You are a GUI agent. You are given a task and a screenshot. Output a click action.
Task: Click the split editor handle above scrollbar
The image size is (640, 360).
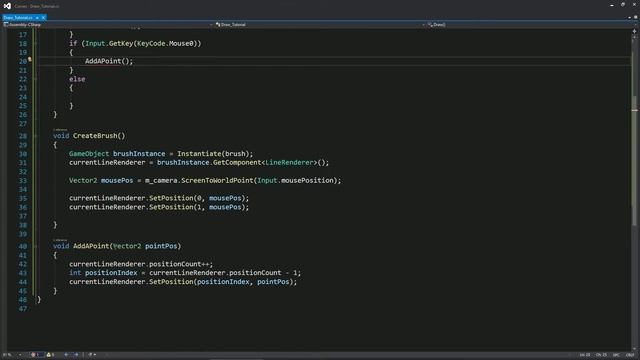(x=634, y=31)
